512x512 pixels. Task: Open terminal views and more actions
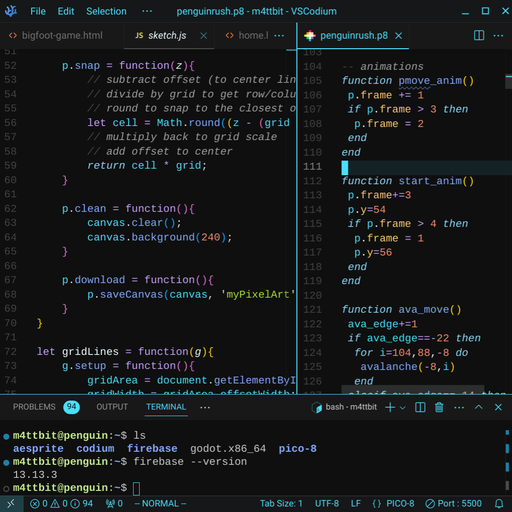(x=459, y=407)
